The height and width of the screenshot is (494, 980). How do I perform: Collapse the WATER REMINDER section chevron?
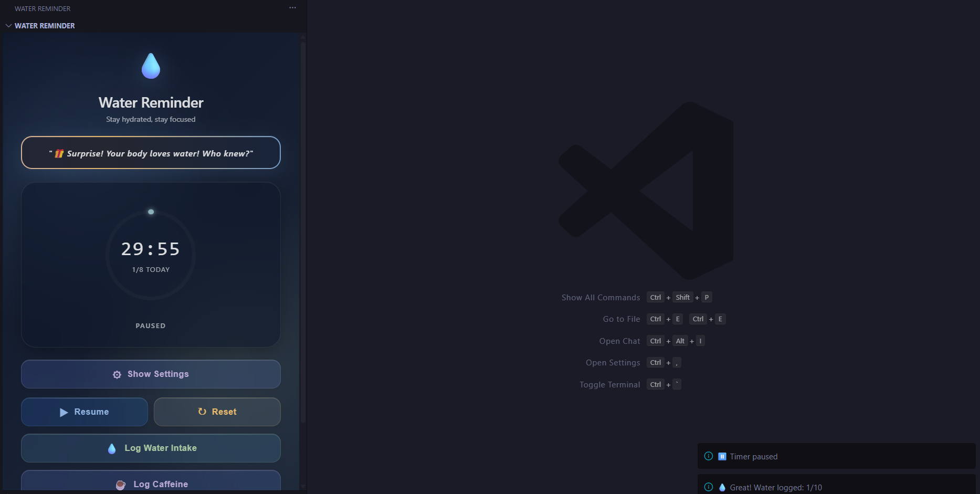pos(8,26)
